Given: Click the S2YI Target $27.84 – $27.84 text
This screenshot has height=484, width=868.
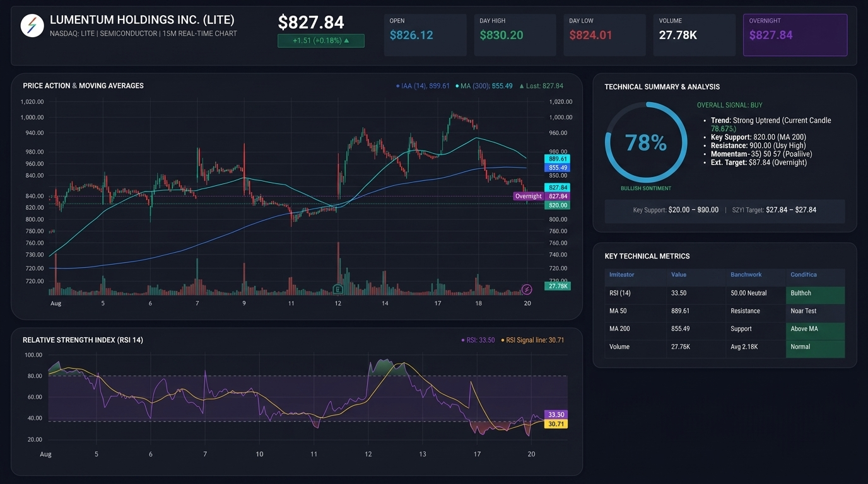Looking at the screenshot, I should [774, 210].
